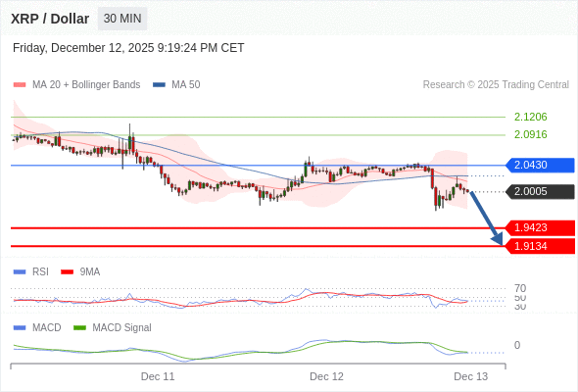Select the XRP / Dollar title
This screenshot has height=392, width=578.
50,19
